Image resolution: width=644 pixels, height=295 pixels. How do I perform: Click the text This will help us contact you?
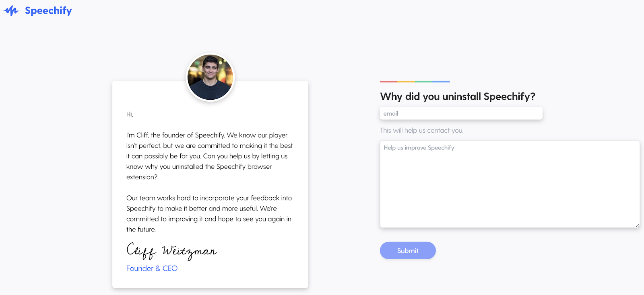coord(421,130)
